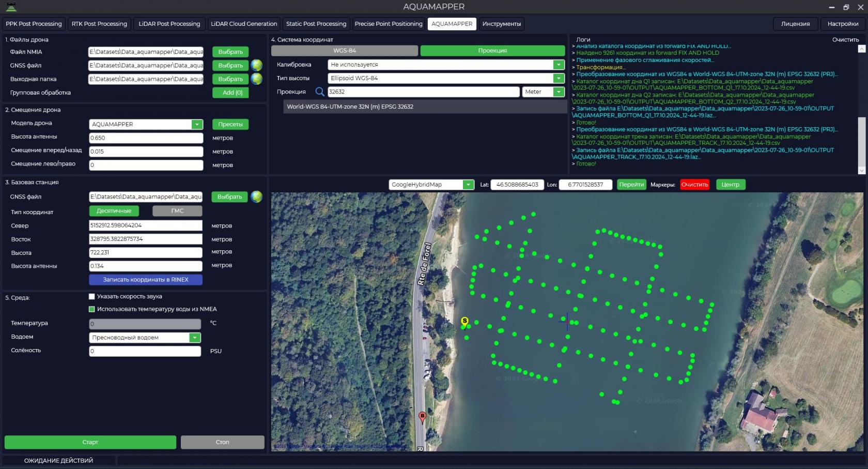
Task: Open LiDAR Post Processing tab
Action: point(169,24)
